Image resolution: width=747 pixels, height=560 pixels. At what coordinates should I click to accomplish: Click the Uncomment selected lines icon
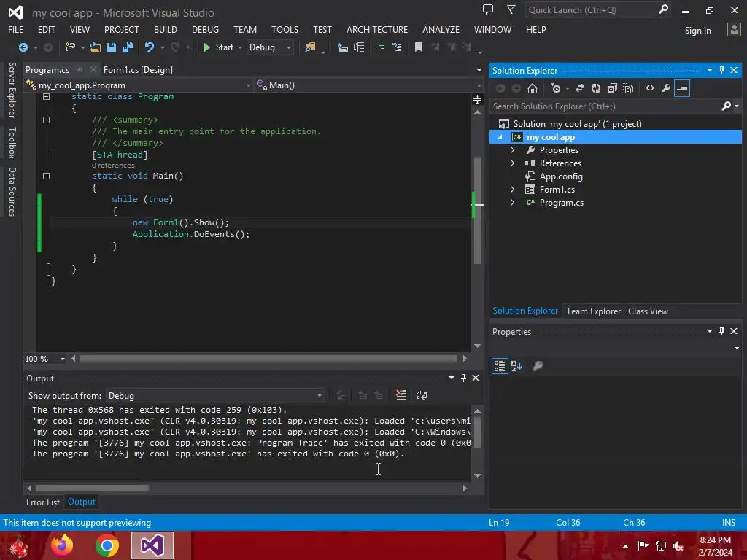(396, 47)
